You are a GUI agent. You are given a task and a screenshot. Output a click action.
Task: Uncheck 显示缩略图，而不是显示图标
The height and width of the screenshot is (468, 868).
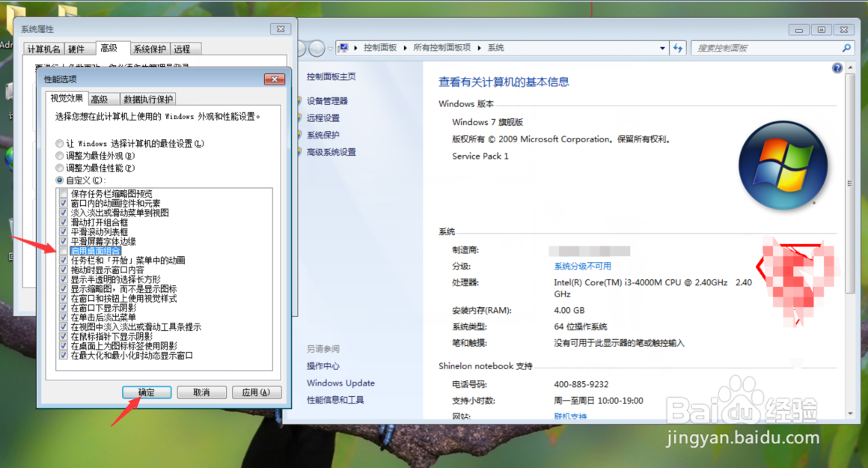click(x=64, y=288)
